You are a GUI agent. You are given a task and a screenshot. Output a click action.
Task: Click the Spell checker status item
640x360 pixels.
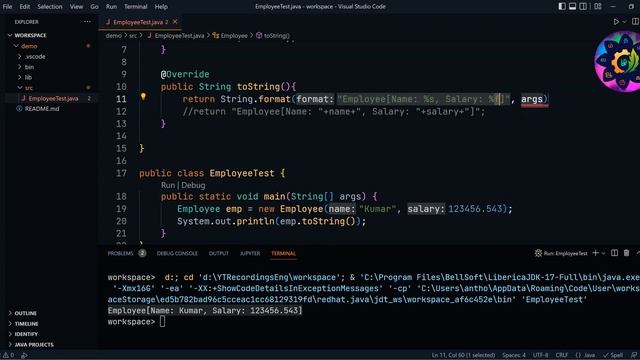pyautogui.click(x=613, y=355)
